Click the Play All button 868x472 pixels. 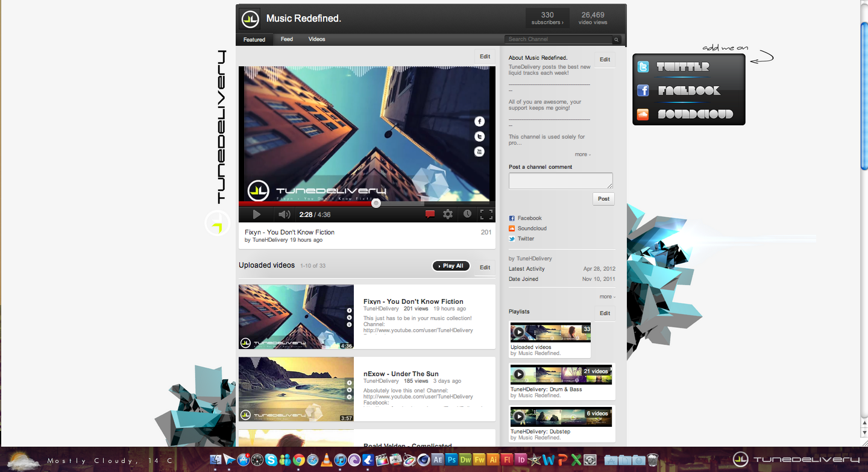tap(451, 266)
